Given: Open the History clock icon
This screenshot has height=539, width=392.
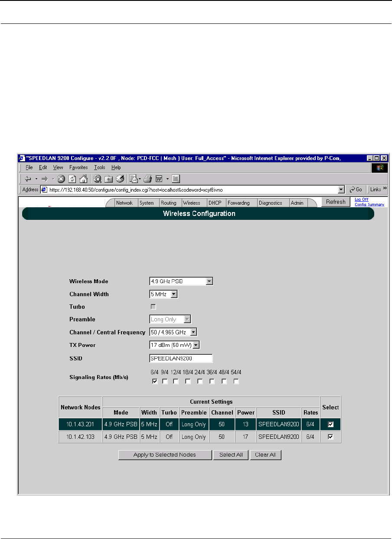Looking at the screenshot, I should click(x=120, y=179).
